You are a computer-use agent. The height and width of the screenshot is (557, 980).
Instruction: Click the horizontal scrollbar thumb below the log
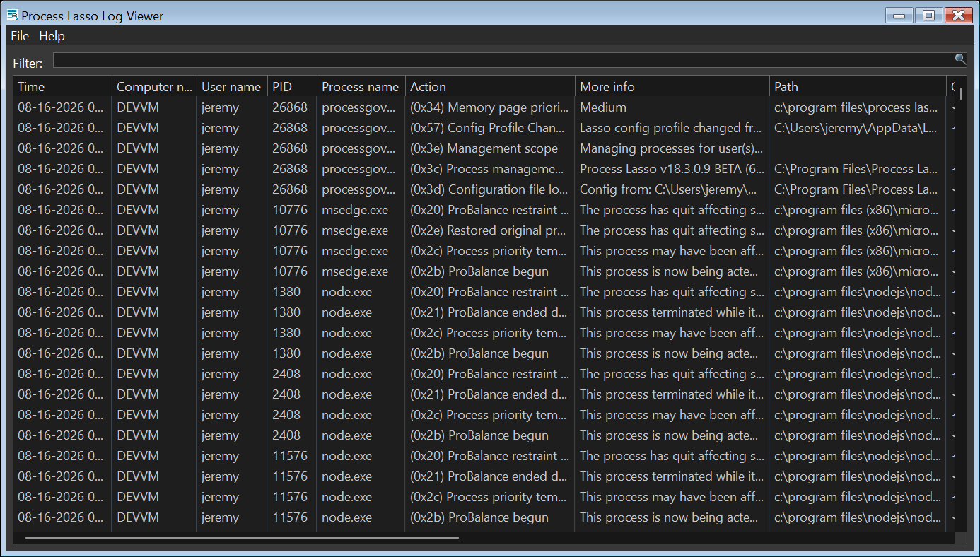(x=242, y=537)
